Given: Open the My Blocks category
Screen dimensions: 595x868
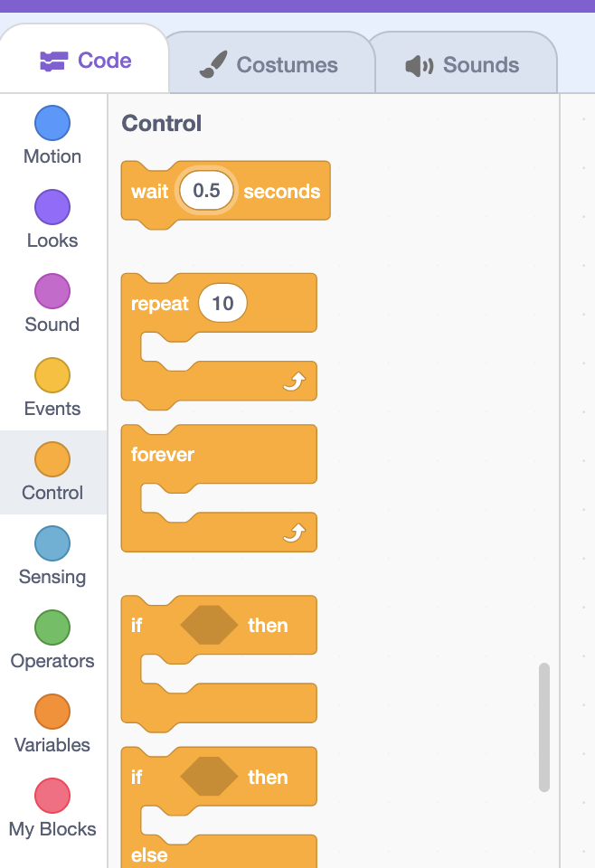Looking at the screenshot, I should pos(52,808).
